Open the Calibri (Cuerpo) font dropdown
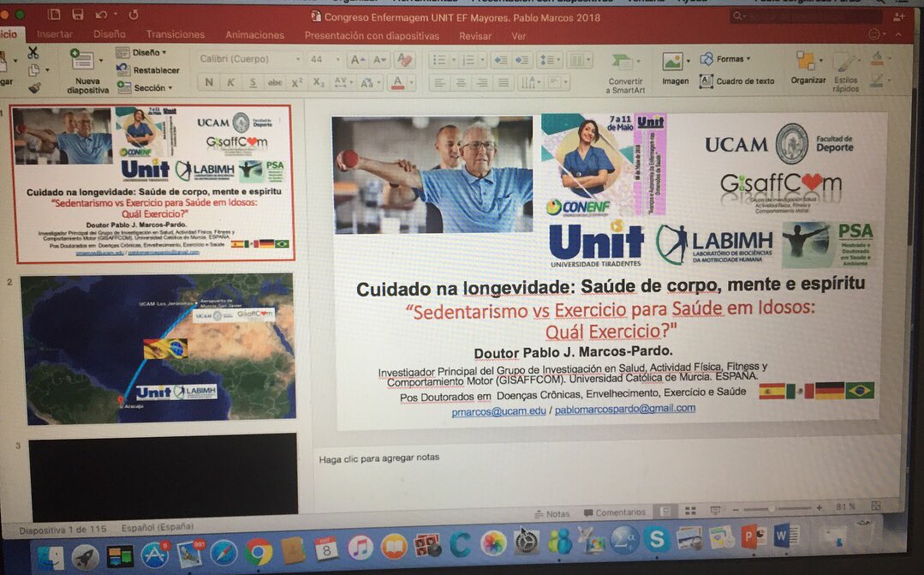This screenshot has width=924, height=575. point(250,59)
